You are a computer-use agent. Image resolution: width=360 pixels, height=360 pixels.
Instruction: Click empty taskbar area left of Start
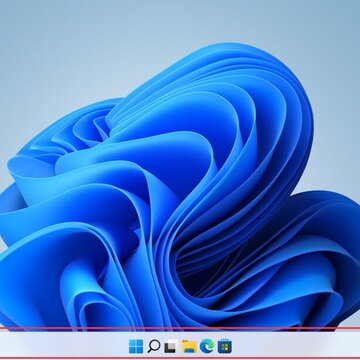pyautogui.click(x=63, y=347)
